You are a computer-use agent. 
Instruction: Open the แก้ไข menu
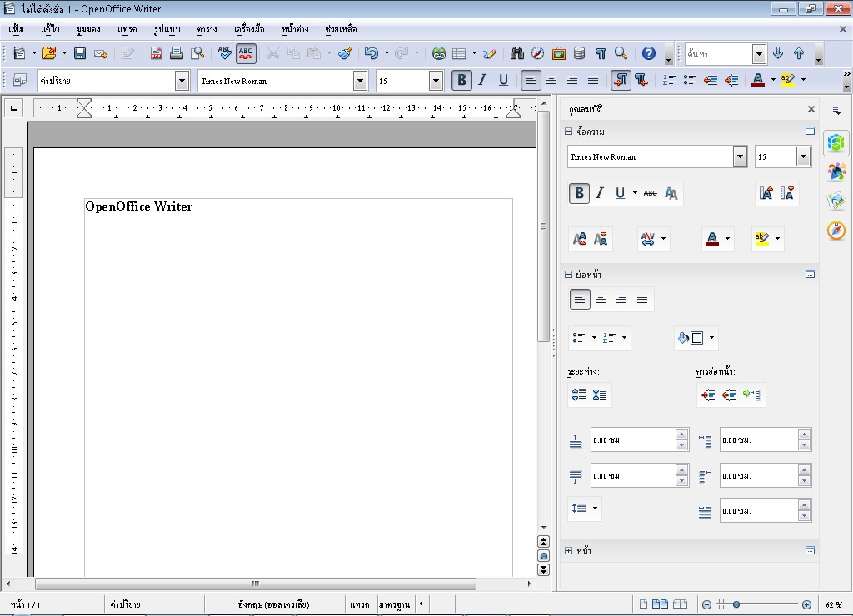(x=50, y=29)
